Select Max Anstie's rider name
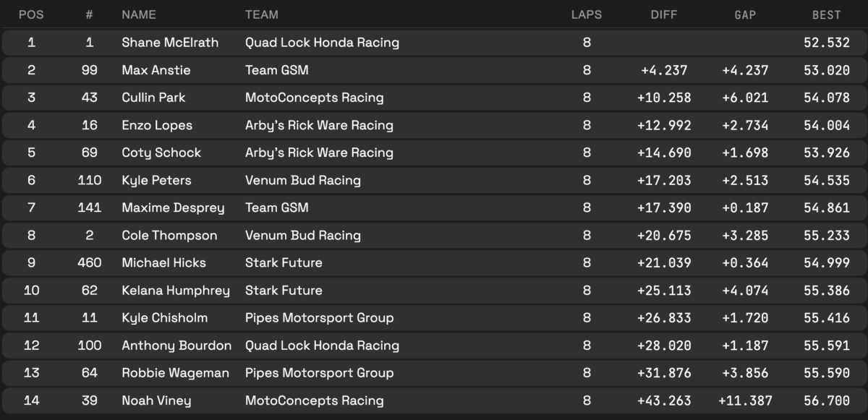Image resolution: width=868 pixels, height=420 pixels. pyautogui.click(x=153, y=70)
